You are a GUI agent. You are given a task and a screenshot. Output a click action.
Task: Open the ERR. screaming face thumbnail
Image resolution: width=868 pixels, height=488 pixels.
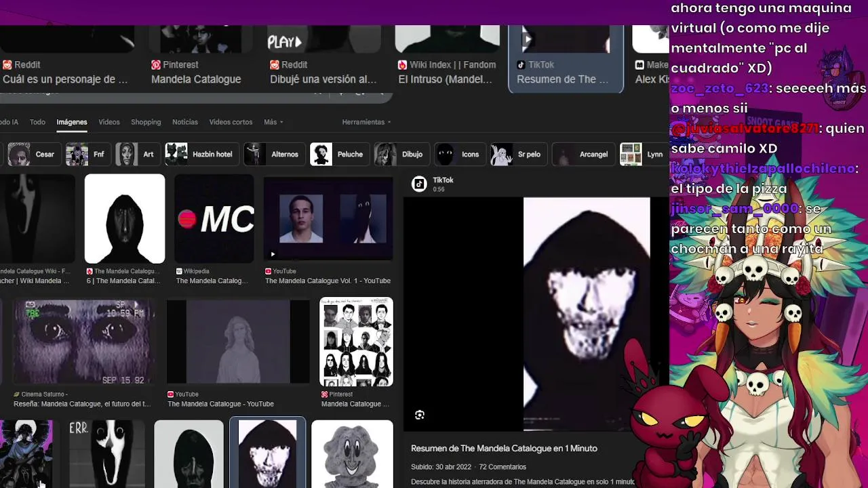(x=106, y=454)
